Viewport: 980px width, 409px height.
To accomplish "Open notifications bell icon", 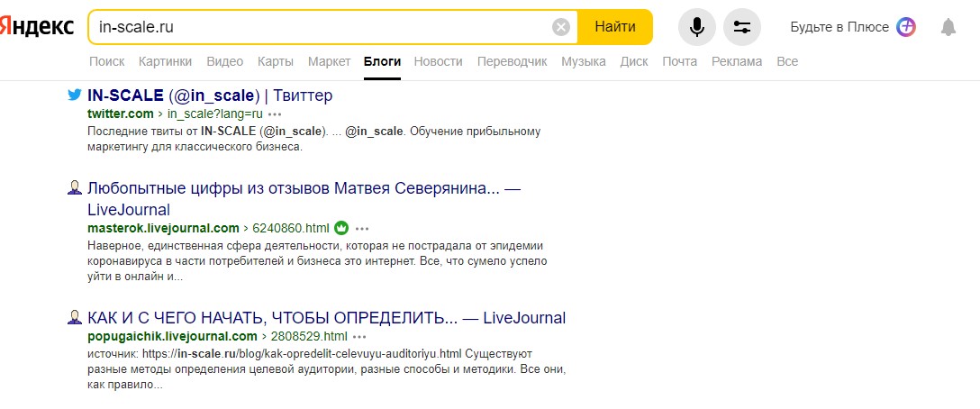I will click(x=948, y=27).
